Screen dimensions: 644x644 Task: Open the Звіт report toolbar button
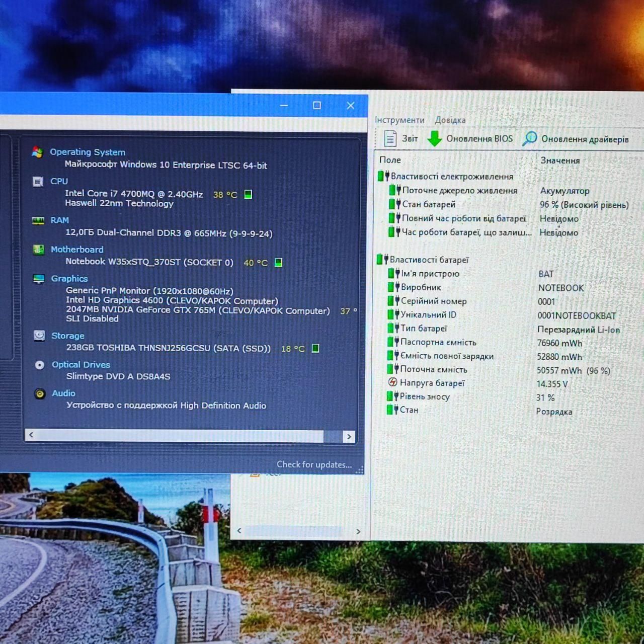[401, 138]
